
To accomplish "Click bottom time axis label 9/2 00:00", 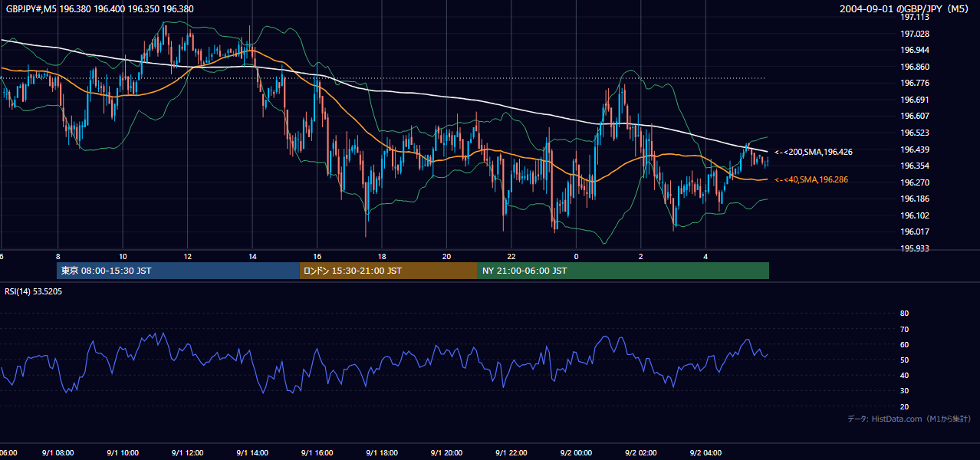I will [x=576, y=453].
